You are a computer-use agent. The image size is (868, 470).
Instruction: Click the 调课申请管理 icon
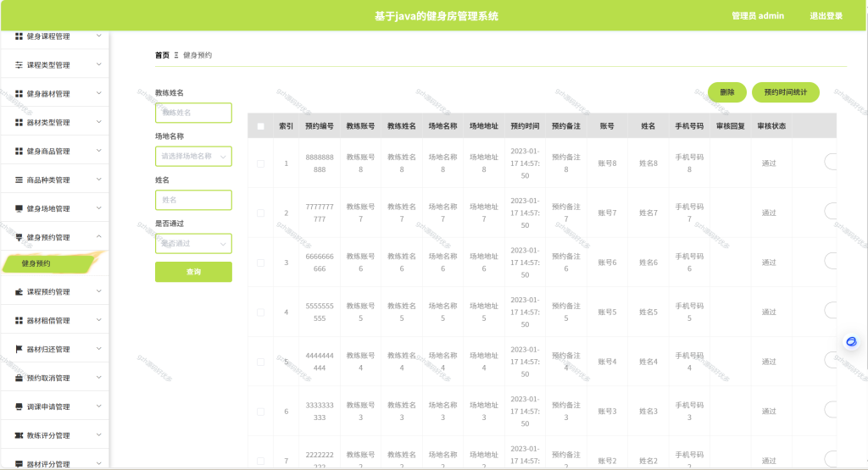click(19, 406)
